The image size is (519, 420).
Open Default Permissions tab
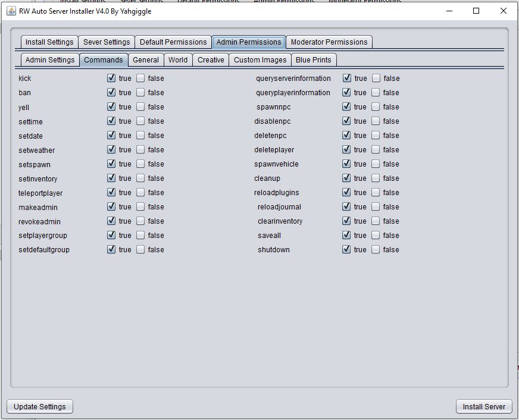[173, 42]
